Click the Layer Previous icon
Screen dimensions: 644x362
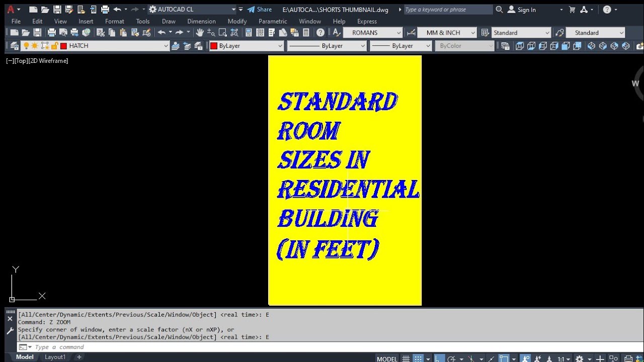coord(187,46)
